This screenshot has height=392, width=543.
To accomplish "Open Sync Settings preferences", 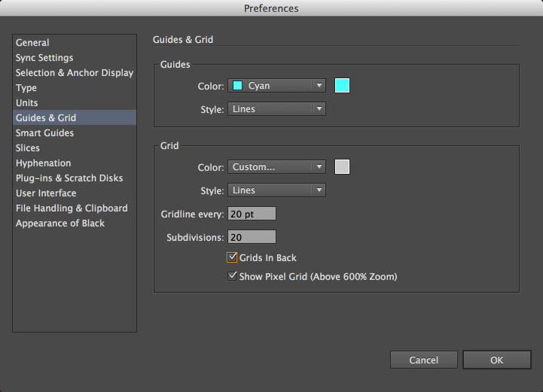I will click(x=44, y=58).
